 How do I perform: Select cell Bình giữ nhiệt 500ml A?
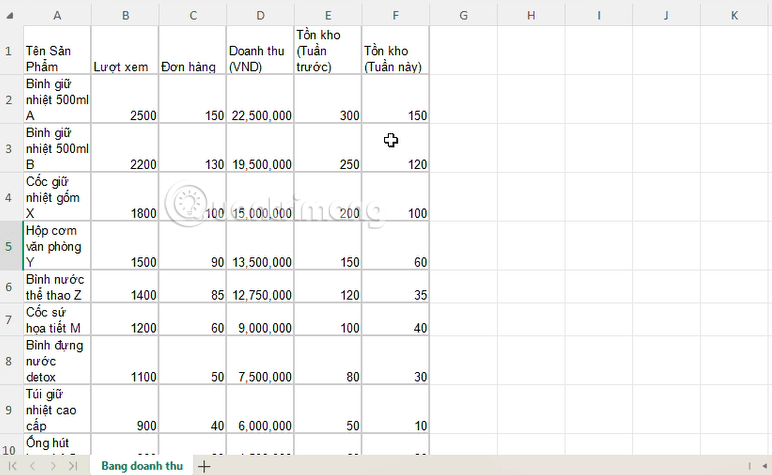[57, 99]
